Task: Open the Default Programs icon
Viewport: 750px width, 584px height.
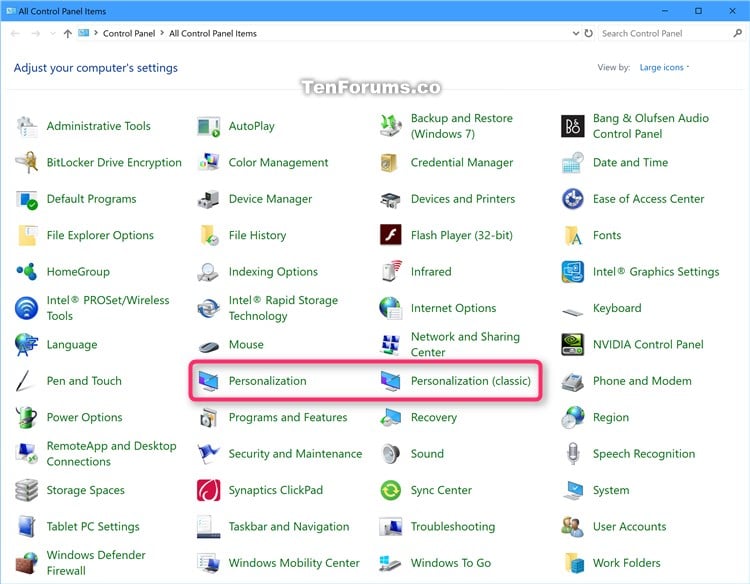Action: point(27,199)
